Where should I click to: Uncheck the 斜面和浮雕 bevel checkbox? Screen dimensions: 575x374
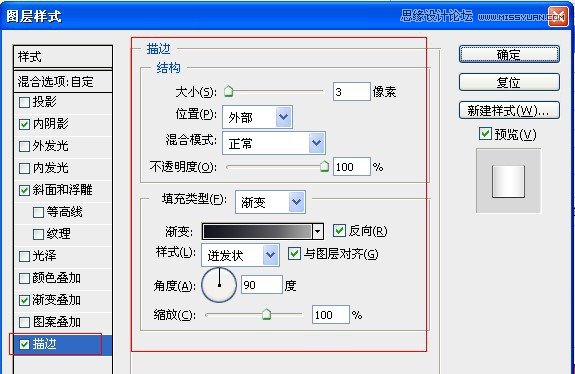point(24,190)
